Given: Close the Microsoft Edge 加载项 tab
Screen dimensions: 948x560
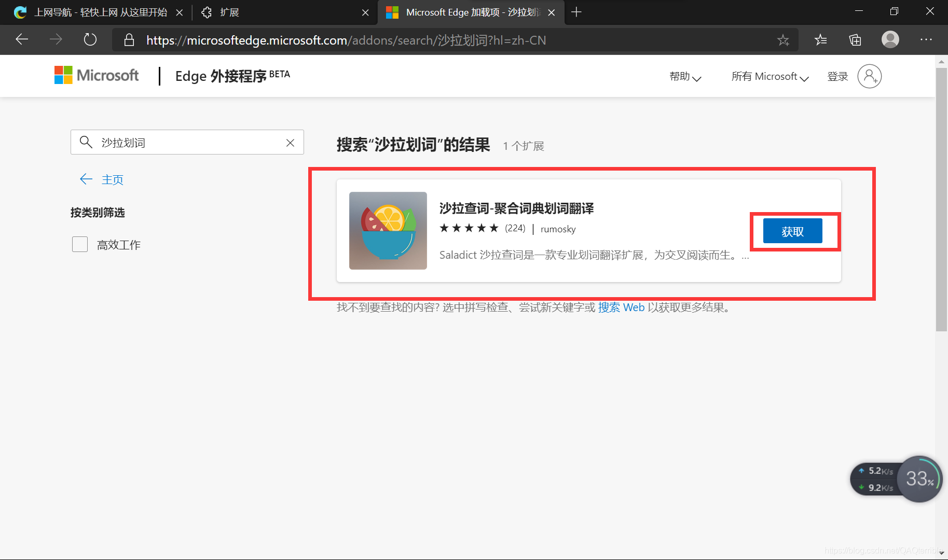Looking at the screenshot, I should (552, 12).
